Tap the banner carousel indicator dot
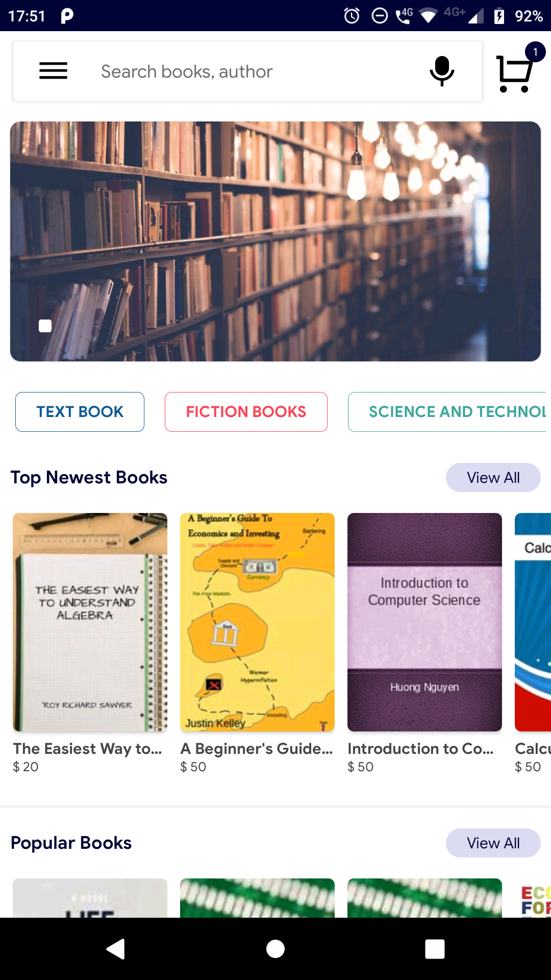The width and height of the screenshot is (551, 980). pos(45,326)
